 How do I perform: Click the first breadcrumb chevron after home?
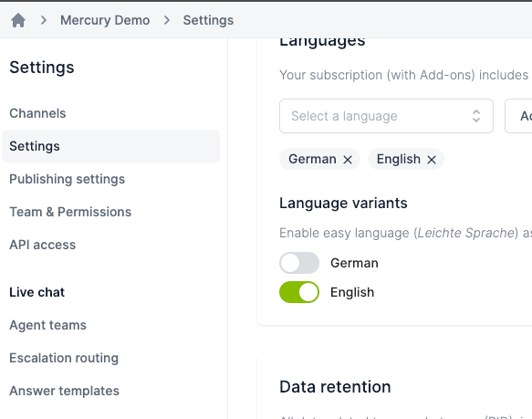point(44,20)
